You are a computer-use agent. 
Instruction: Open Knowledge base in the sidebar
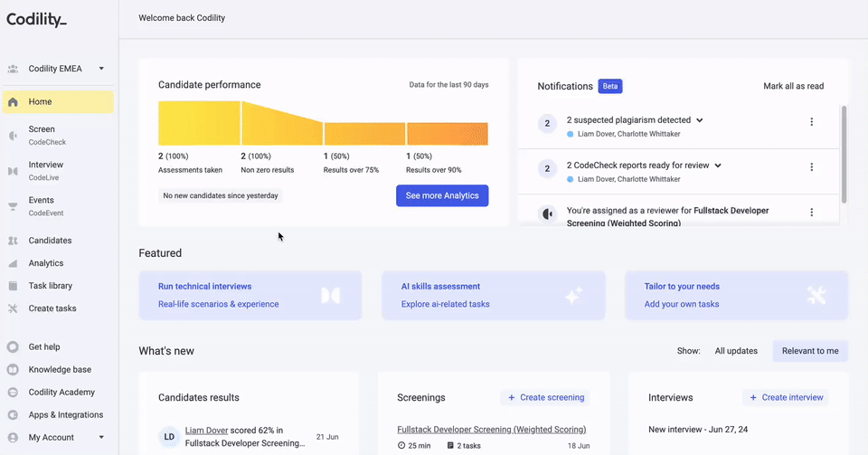pos(58,370)
